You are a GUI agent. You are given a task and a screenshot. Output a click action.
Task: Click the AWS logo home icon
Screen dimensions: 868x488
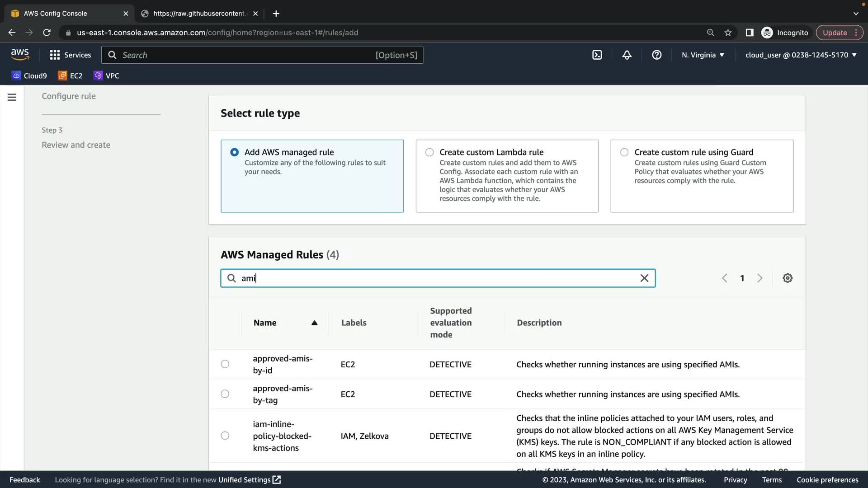click(20, 55)
